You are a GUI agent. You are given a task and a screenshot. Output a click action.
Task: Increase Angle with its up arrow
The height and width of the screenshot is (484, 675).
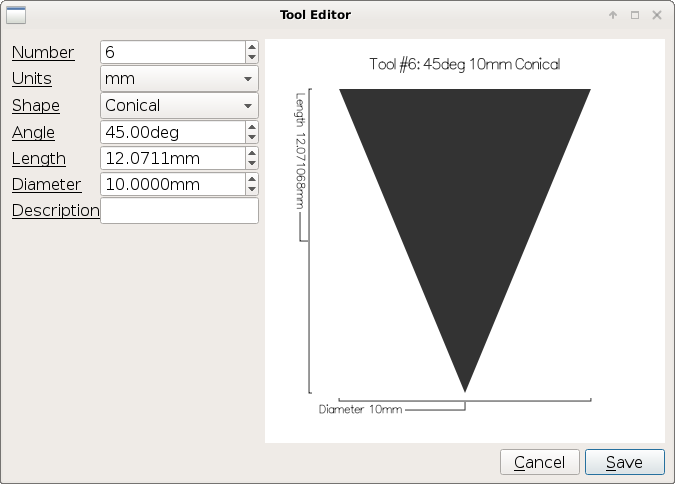click(252, 127)
